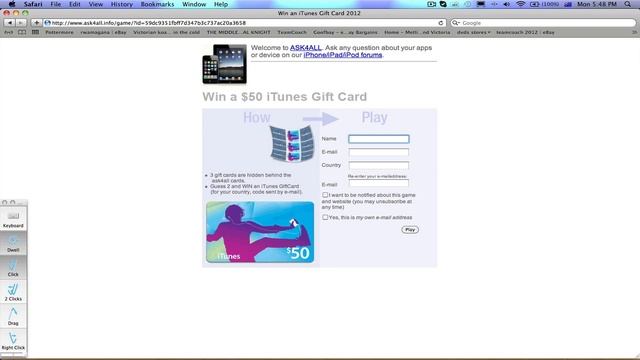Open the Google search engine dropdown magnifier

pyautogui.click(x=456, y=23)
